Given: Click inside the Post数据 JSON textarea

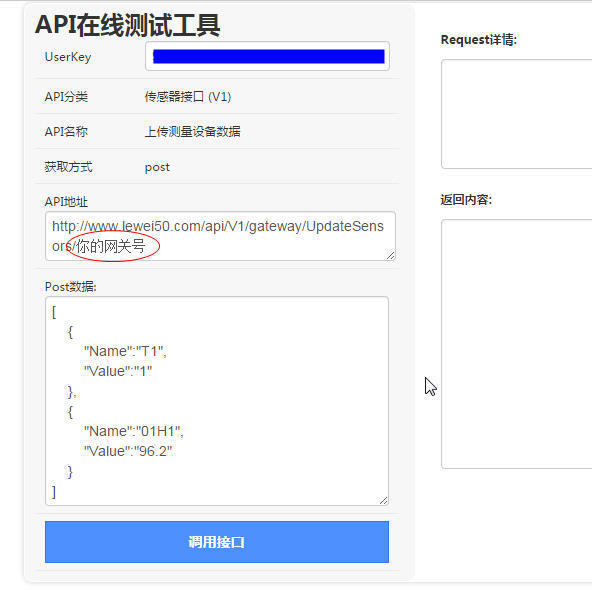Looking at the screenshot, I should coord(217,401).
